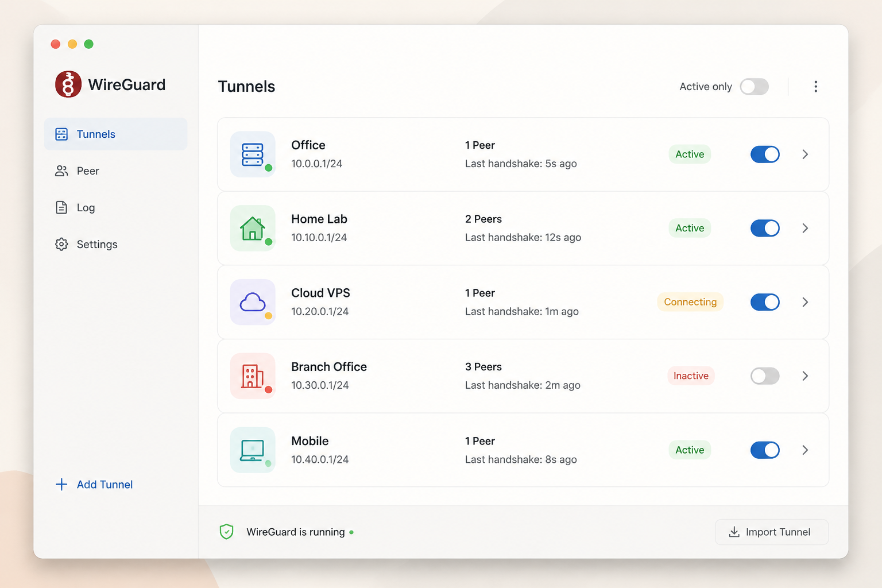Click "Last handshake: 5s ago" text

[521, 164]
